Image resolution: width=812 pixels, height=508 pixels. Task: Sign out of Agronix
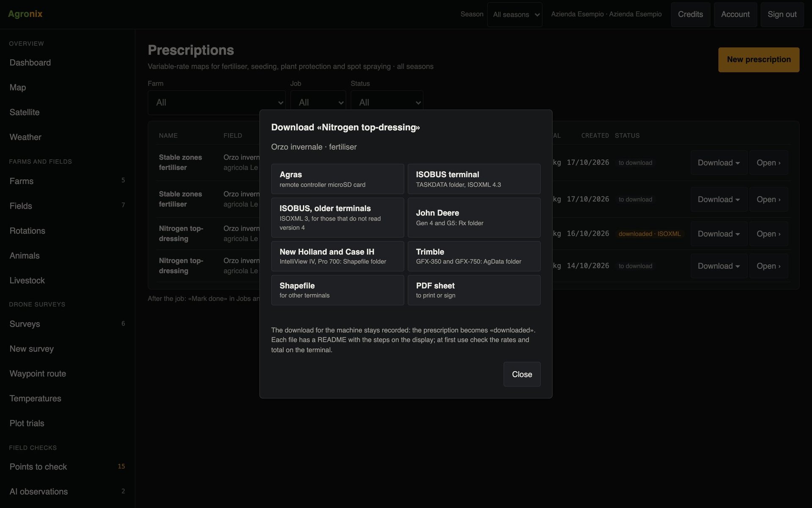point(782,14)
